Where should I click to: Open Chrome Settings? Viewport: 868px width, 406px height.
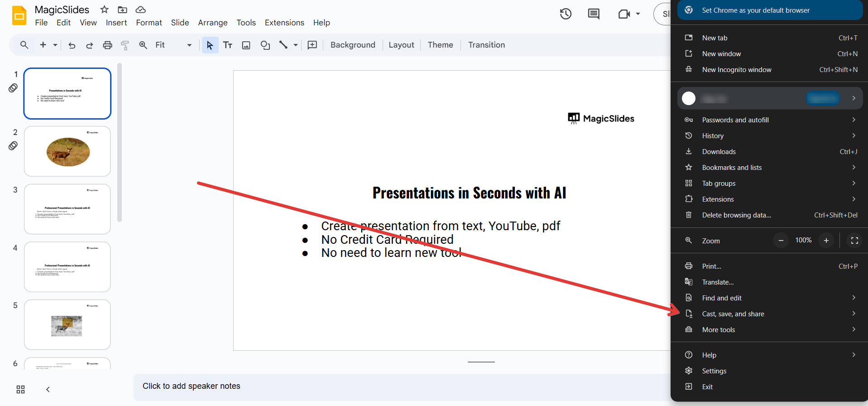point(770,371)
